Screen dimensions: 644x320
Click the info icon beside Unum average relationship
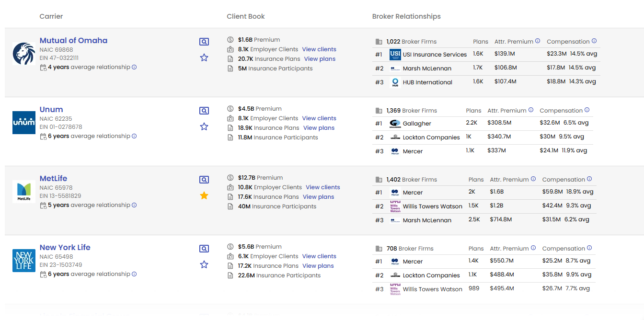pyautogui.click(x=134, y=136)
